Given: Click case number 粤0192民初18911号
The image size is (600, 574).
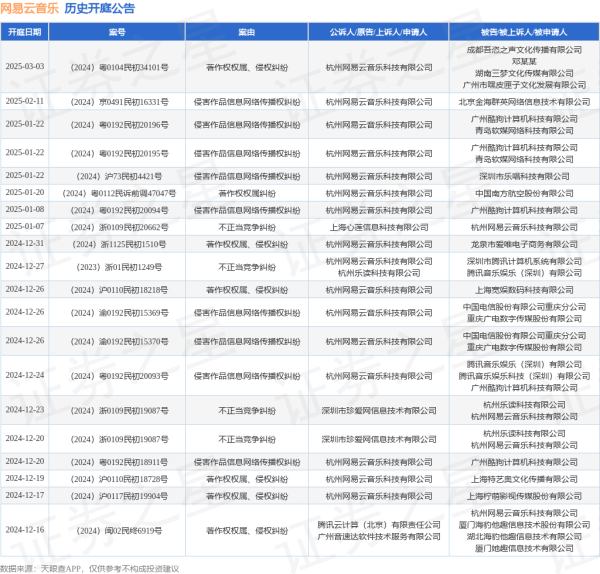Looking at the screenshot, I should [119, 462].
